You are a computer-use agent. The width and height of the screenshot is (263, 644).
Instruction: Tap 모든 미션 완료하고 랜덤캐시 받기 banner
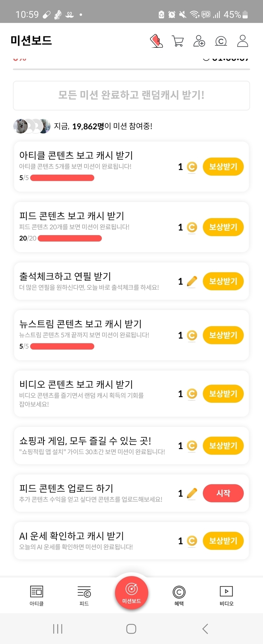(x=131, y=95)
